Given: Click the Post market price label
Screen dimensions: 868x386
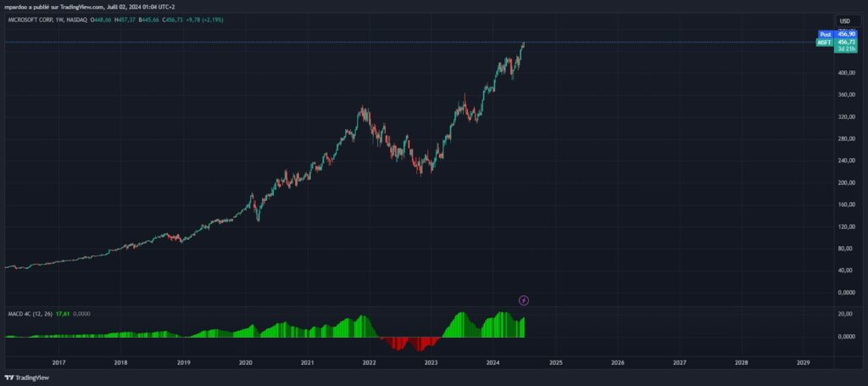Looking at the screenshot, I should click(x=824, y=34).
